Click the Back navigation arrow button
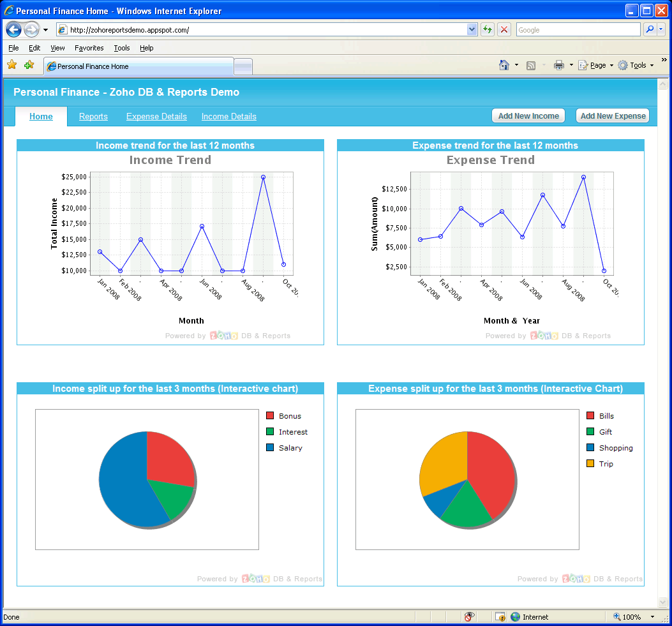 [14, 29]
